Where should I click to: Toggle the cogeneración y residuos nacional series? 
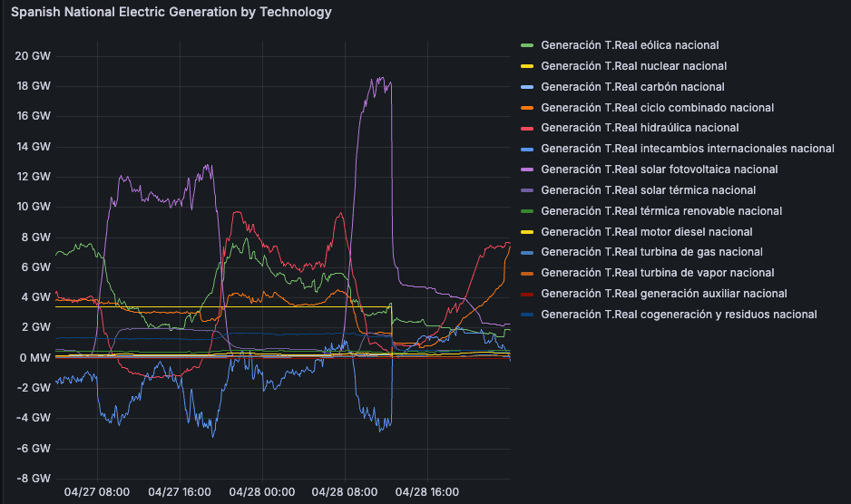[679, 315]
